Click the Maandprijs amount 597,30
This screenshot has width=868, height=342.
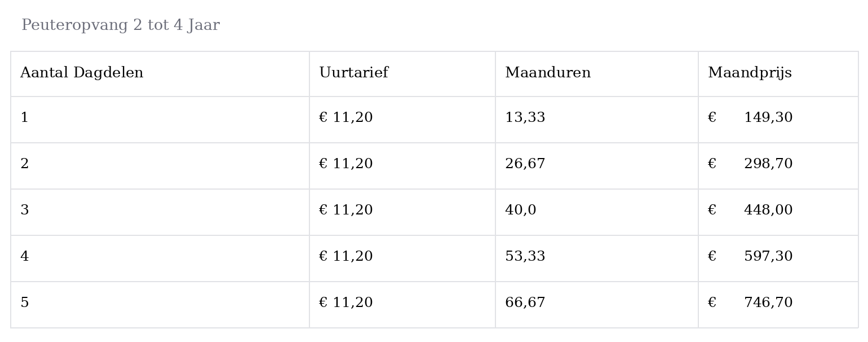(x=768, y=257)
